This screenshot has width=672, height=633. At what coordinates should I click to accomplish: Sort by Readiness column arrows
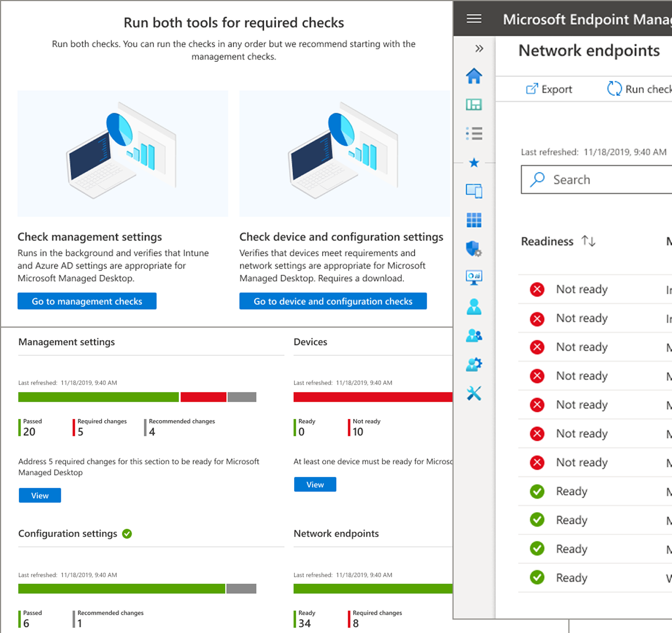point(588,241)
